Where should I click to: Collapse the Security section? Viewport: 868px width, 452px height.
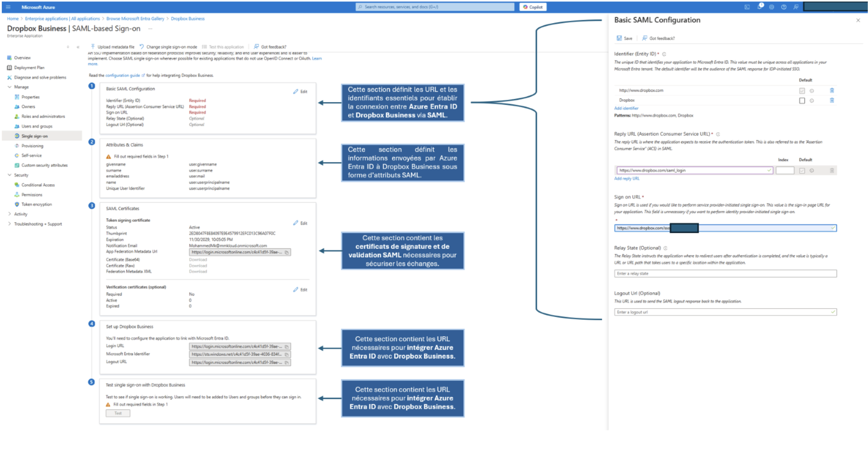point(10,175)
